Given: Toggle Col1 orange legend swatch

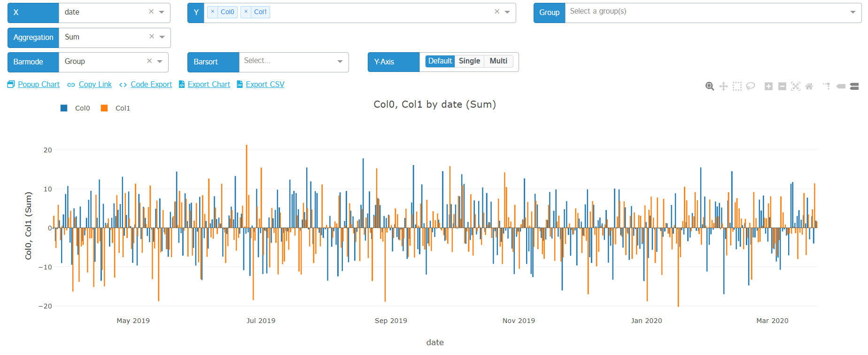Looking at the screenshot, I should pos(104,108).
